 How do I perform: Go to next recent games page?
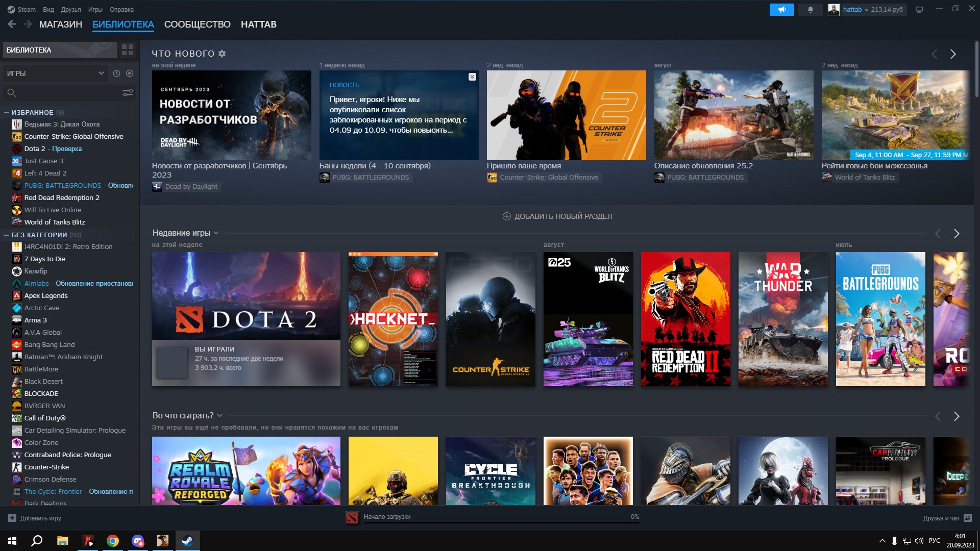(957, 234)
